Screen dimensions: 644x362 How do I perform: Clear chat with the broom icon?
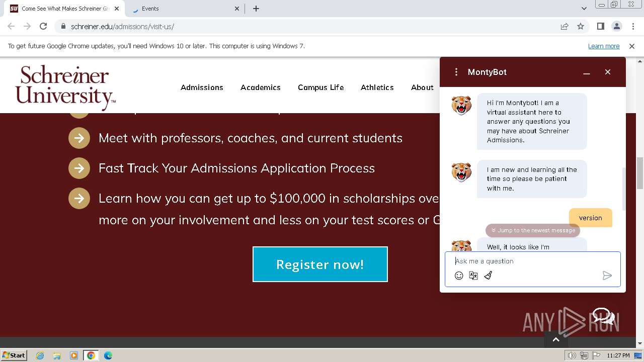point(488,276)
